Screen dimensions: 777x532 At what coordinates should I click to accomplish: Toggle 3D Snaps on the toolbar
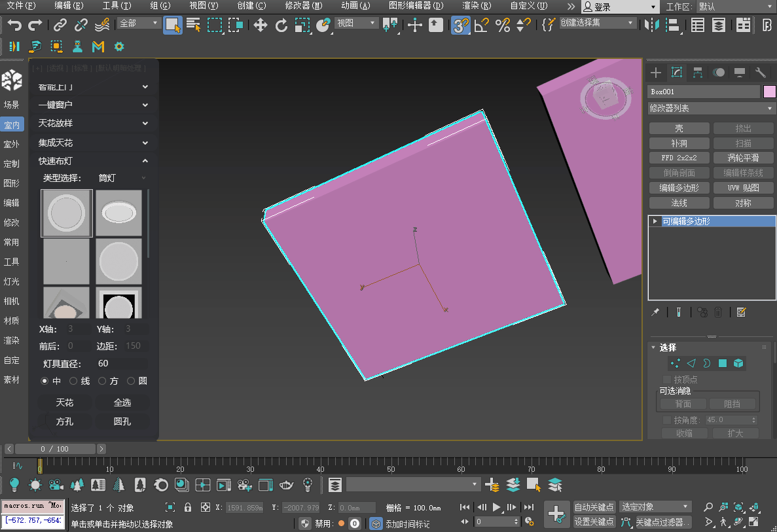pyautogui.click(x=460, y=24)
